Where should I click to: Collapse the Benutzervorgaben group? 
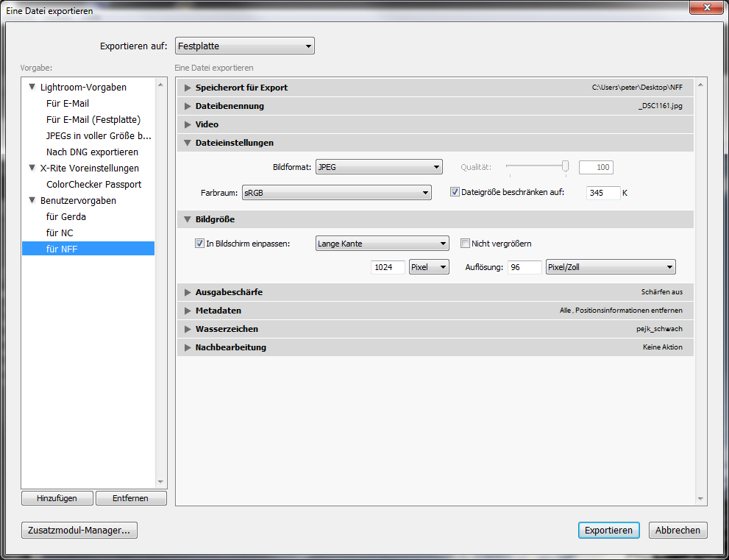(32, 200)
